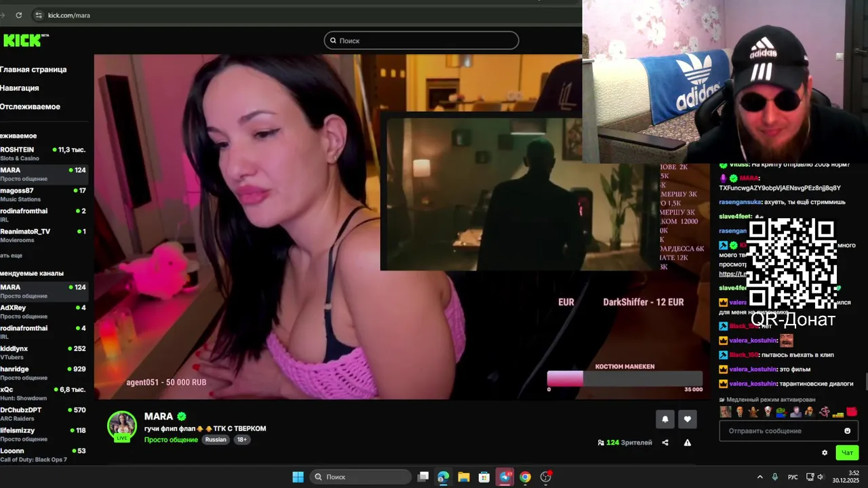Open File Explorer from taskbar

point(464,476)
